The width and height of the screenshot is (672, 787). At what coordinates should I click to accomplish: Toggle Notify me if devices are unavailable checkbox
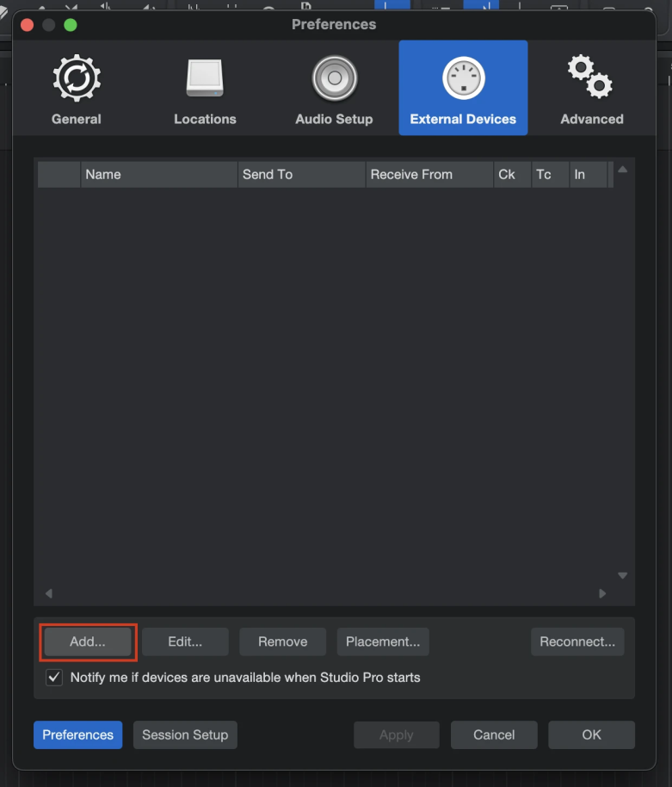[x=55, y=678]
